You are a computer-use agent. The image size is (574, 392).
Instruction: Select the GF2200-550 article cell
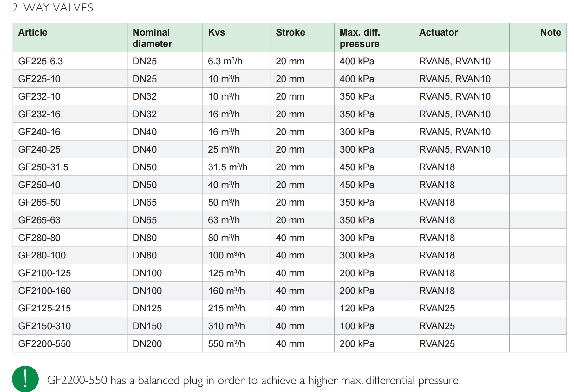[x=44, y=344]
